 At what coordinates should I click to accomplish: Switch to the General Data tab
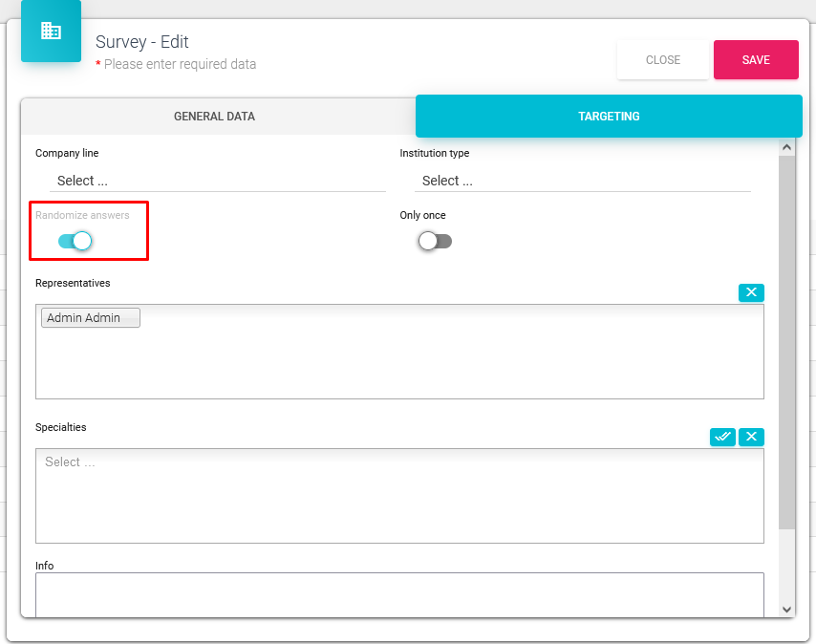coord(214,117)
